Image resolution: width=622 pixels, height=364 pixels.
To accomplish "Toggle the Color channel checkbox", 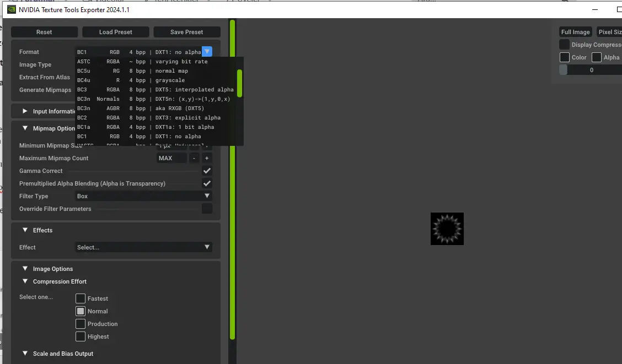I will click(565, 57).
